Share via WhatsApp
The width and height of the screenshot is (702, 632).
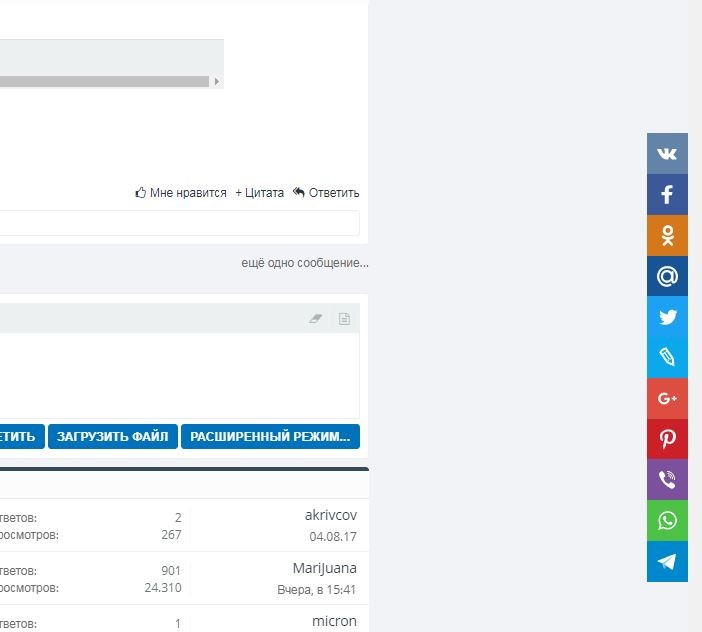pyautogui.click(x=667, y=521)
